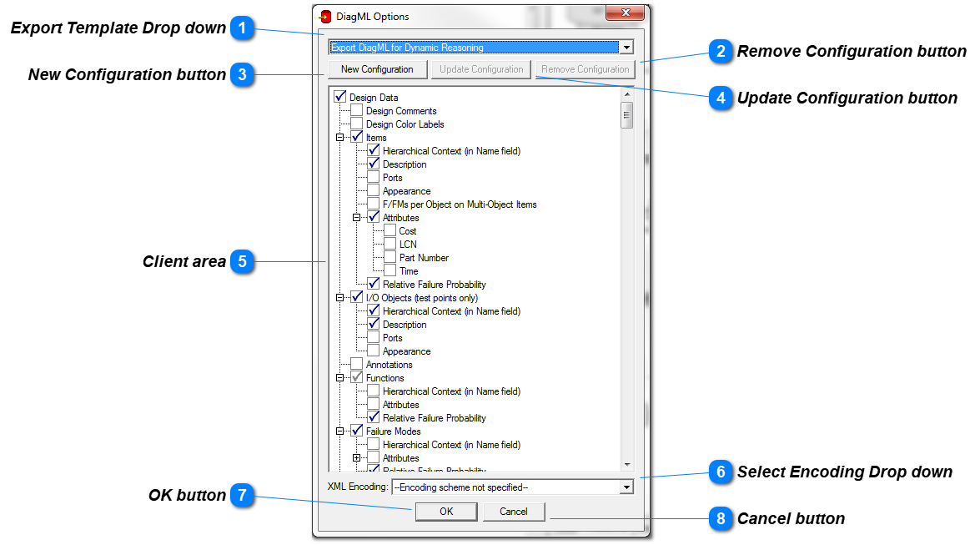The image size is (980, 545).
Task: Click the Update Configuration button
Action: point(481,69)
